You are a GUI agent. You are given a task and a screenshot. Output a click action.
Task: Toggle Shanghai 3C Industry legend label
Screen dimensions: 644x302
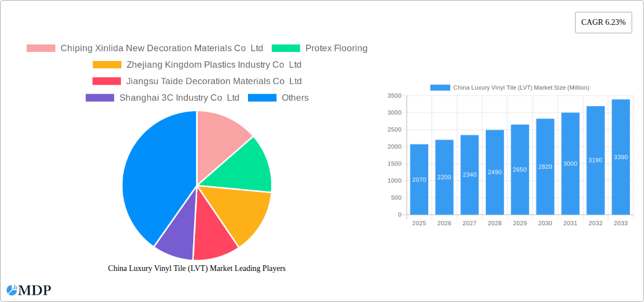(x=180, y=98)
